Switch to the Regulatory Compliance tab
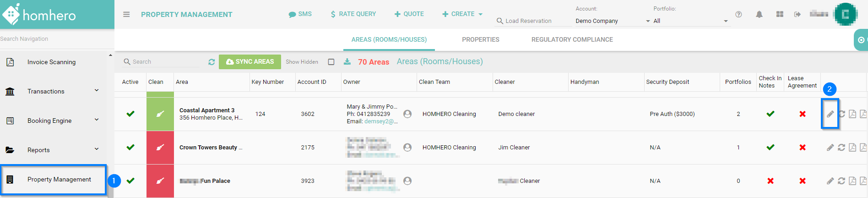 tap(572, 40)
